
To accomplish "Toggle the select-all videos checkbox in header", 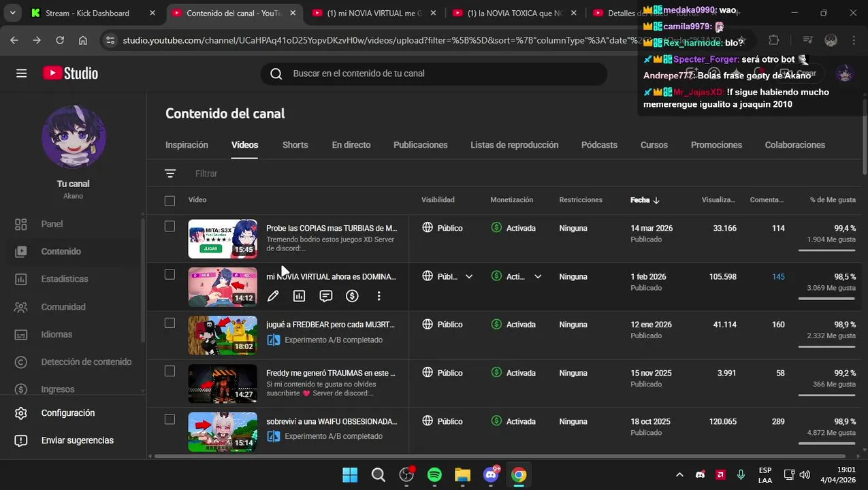I will (x=170, y=201).
